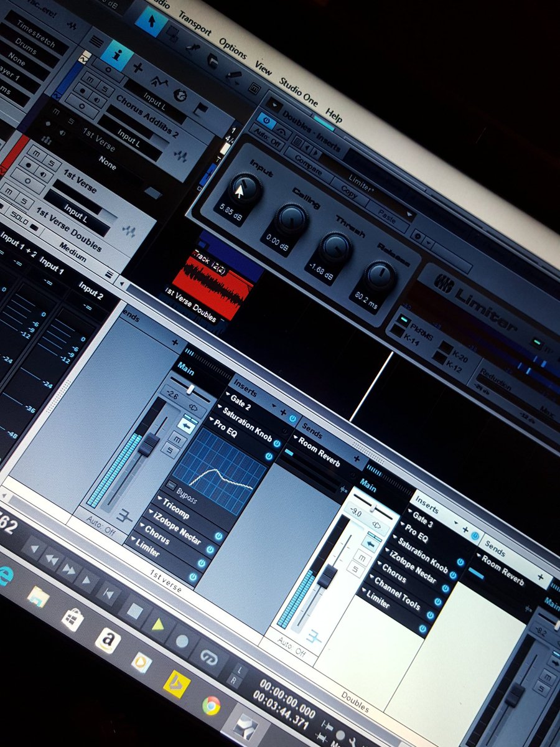Show automation with the envelope icon

tap(160, 82)
